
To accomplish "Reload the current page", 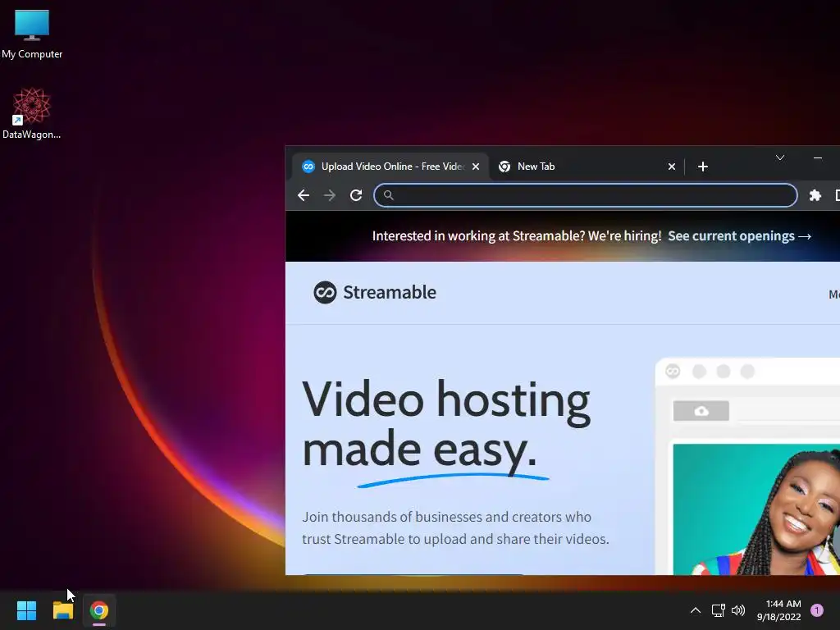I will click(356, 195).
